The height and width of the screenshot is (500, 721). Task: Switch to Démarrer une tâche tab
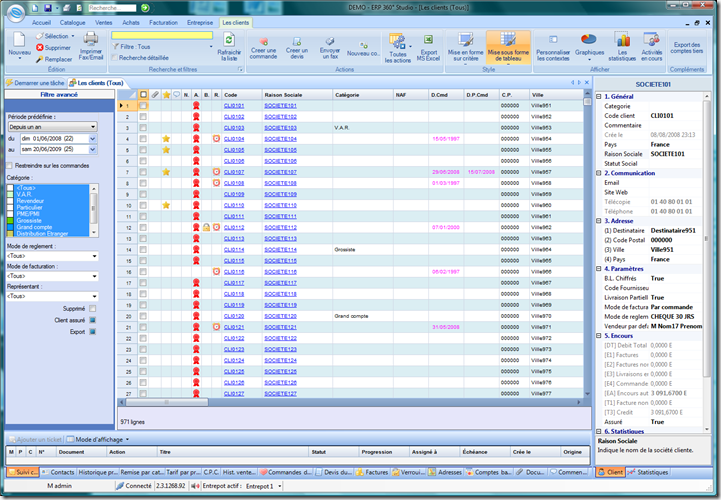pyautogui.click(x=36, y=83)
